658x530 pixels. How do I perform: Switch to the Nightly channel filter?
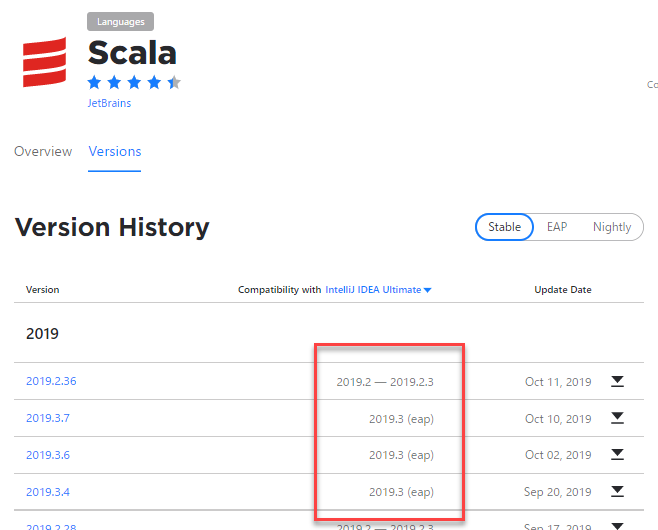point(612,227)
